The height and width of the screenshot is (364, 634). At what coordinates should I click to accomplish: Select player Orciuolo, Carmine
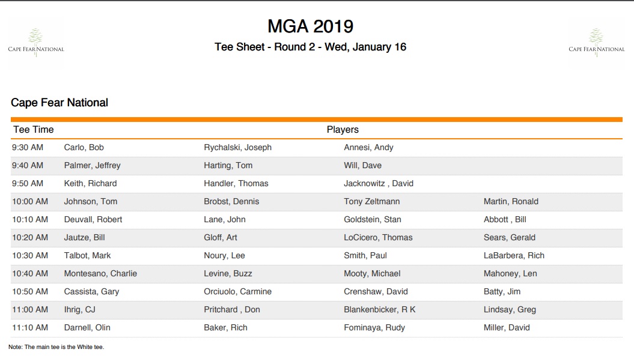coord(238,291)
